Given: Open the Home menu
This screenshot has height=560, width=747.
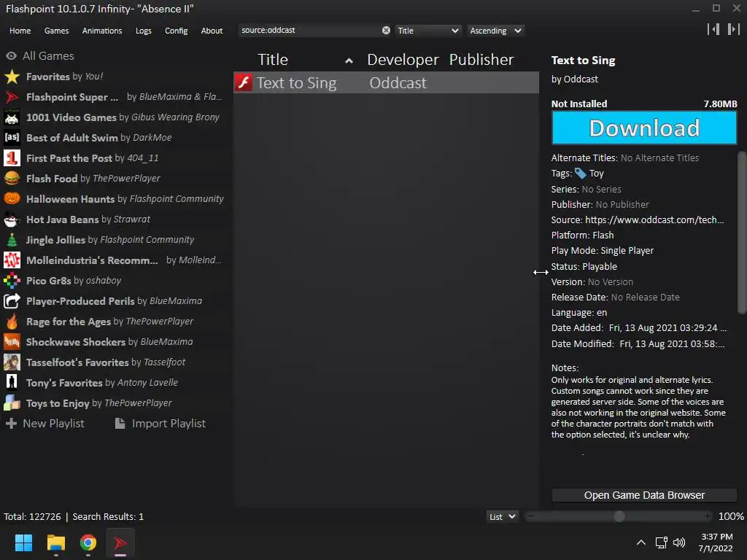Looking at the screenshot, I should pyautogui.click(x=20, y=31).
